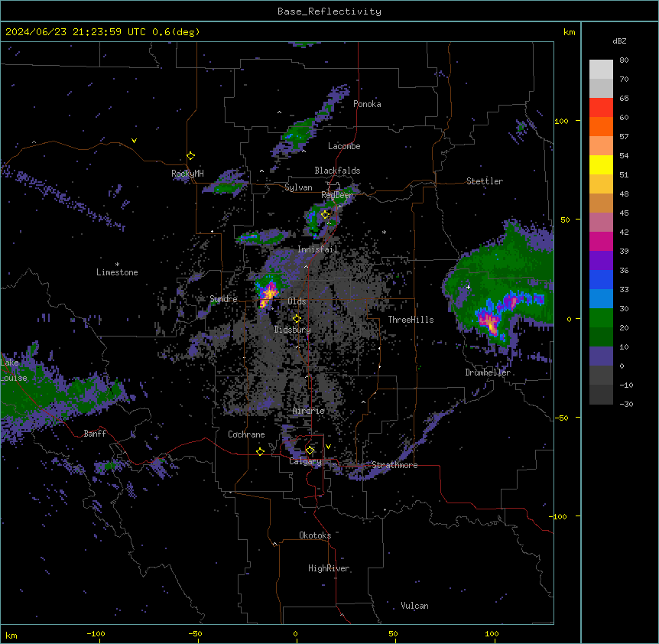Click the Sylvan label
The height and width of the screenshot is (644, 659).
(298, 187)
